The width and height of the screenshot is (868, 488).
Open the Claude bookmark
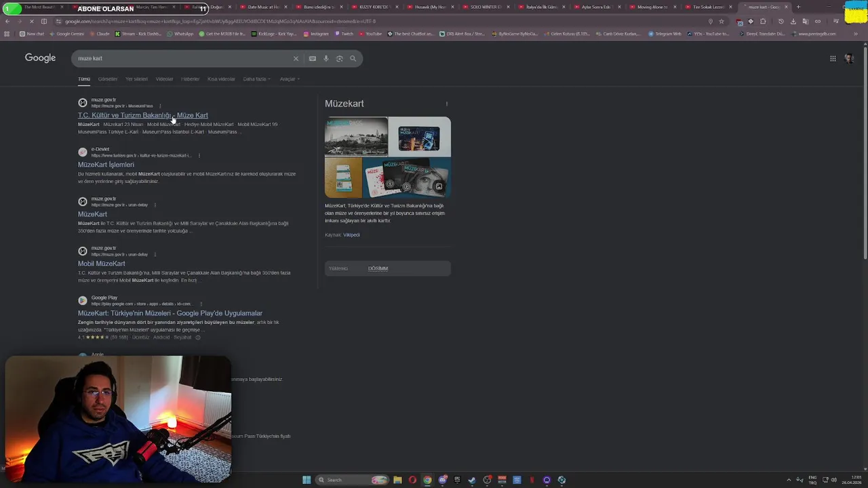click(x=100, y=34)
